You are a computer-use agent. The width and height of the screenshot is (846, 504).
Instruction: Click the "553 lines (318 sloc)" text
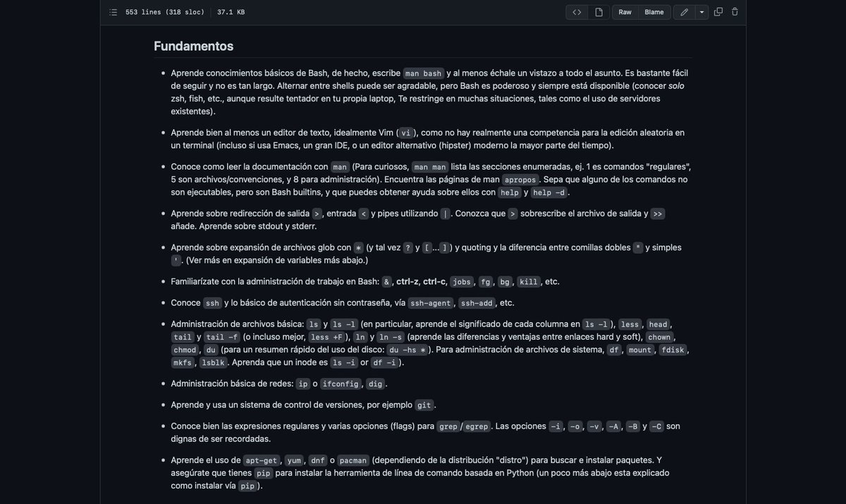(165, 12)
